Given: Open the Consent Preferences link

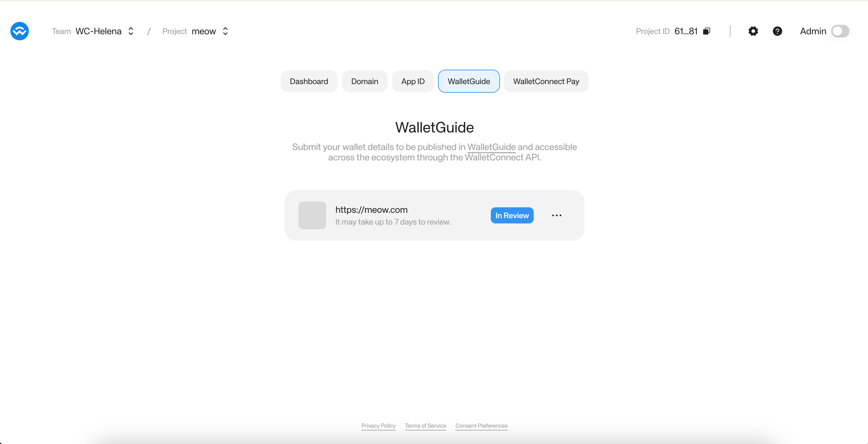Looking at the screenshot, I should [x=481, y=426].
